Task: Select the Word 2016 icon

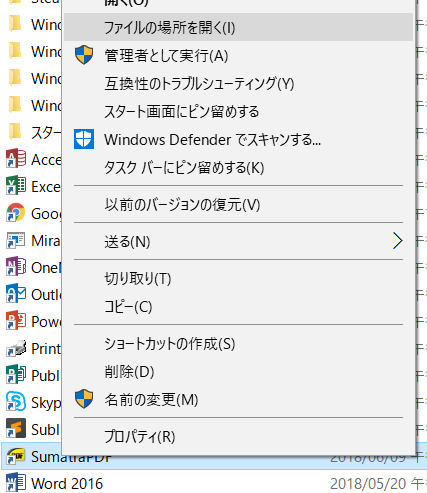Action: (16, 483)
